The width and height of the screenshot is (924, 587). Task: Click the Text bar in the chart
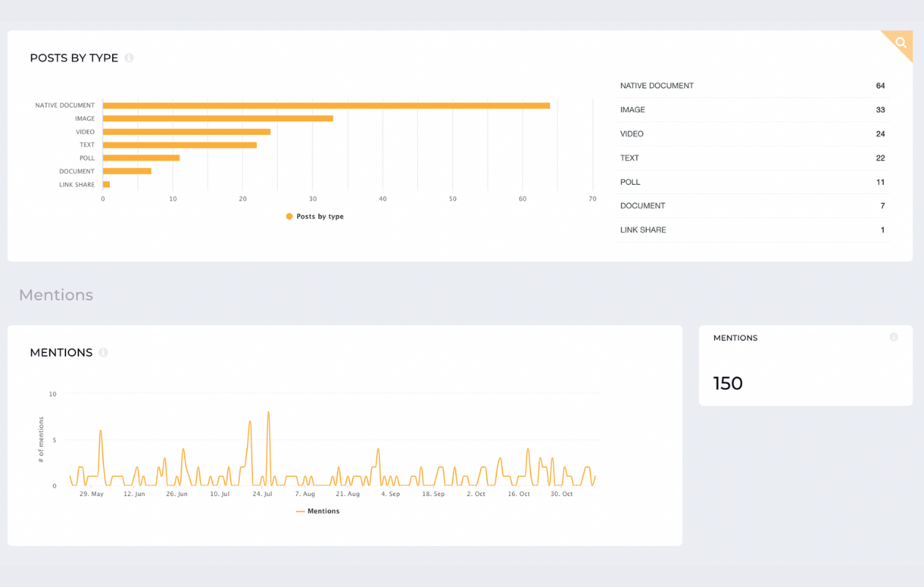point(180,145)
